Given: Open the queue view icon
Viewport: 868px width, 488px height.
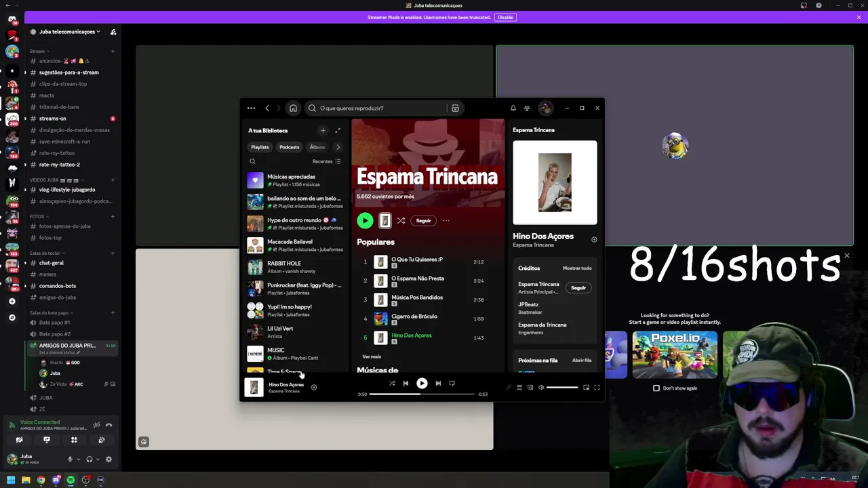Looking at the screenshot, I should pos(519,388).
